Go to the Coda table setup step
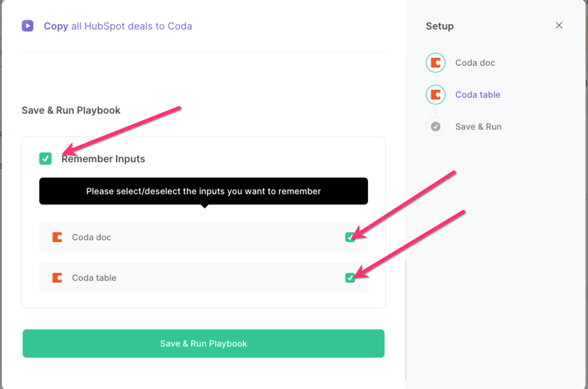Image resolution: width=588 pixels, height=389 pixels. [x=478, y=95]
